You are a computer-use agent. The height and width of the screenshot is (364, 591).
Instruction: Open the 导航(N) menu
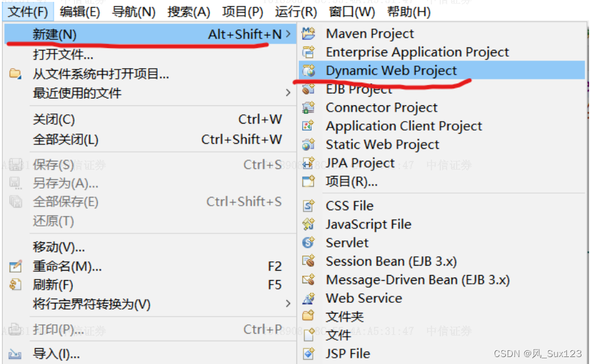[x=134, y=12]
